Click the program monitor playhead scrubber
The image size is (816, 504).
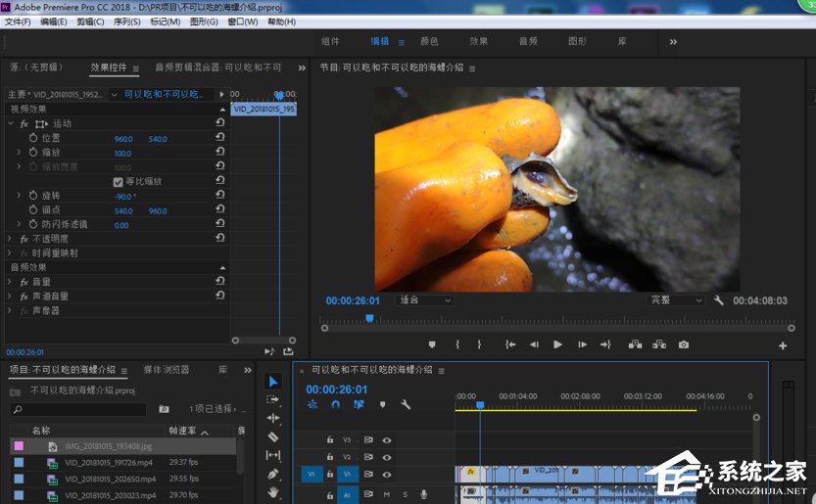(x=369, y=318)
